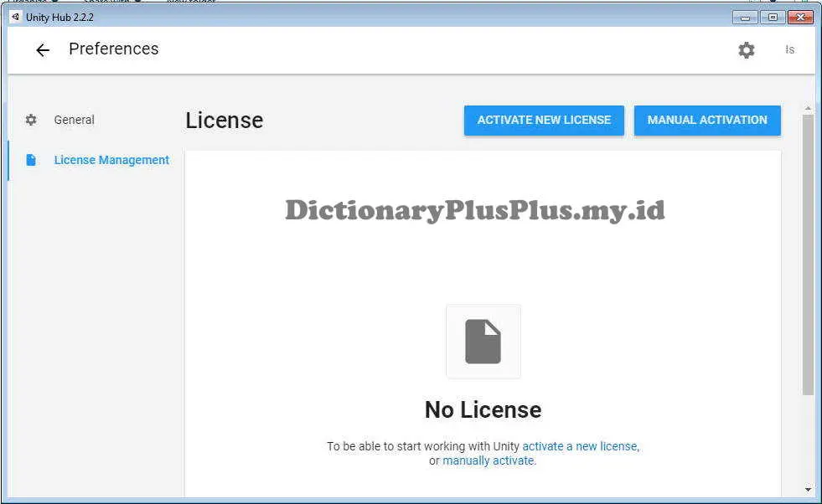Click the Unity logo in the title bar
Viewport: 822px width, 504px height.
(16, 17)
